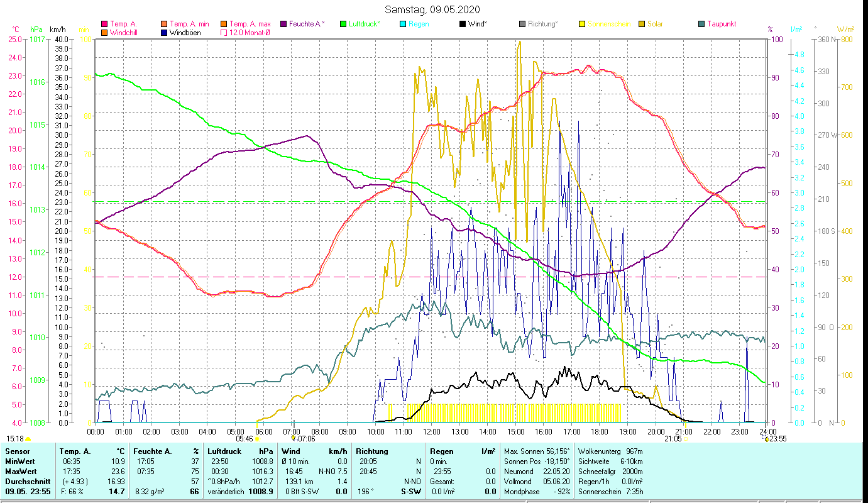Click the gold Solar legend swatch
Image resolution: width=868 pixels, height=503 pixels.
click(642, 24)
